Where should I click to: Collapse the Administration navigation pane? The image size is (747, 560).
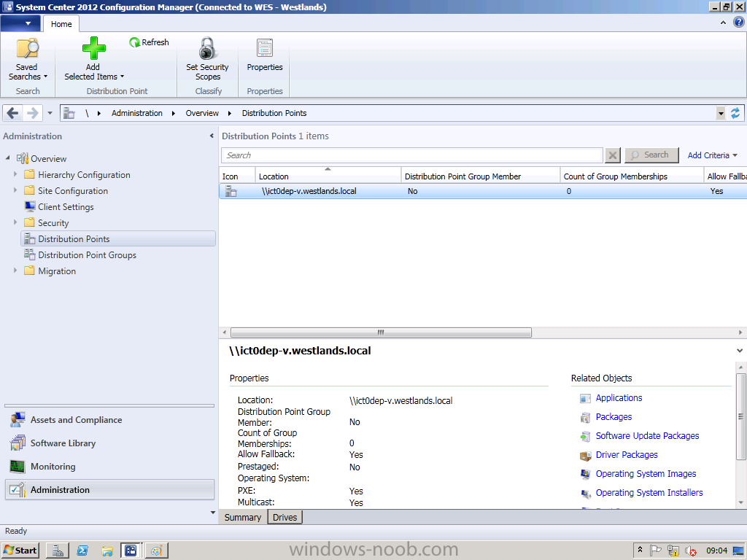pyautogui.click(x=212, y=136)
